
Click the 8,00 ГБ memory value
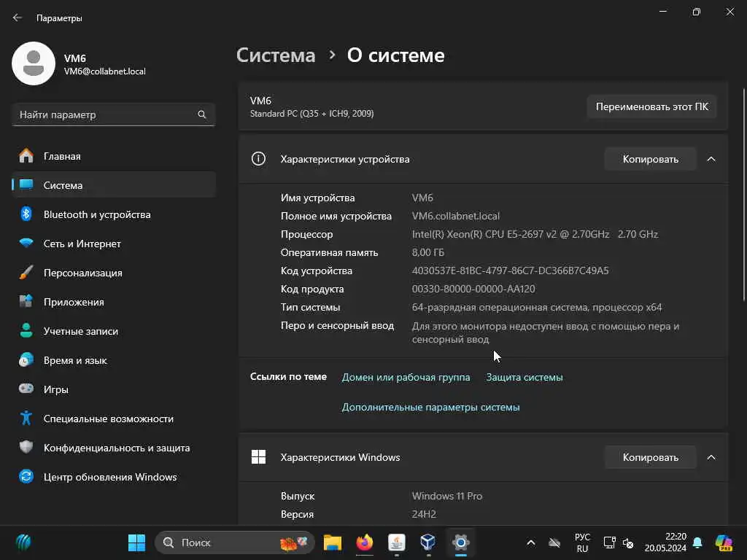(427, 252)
